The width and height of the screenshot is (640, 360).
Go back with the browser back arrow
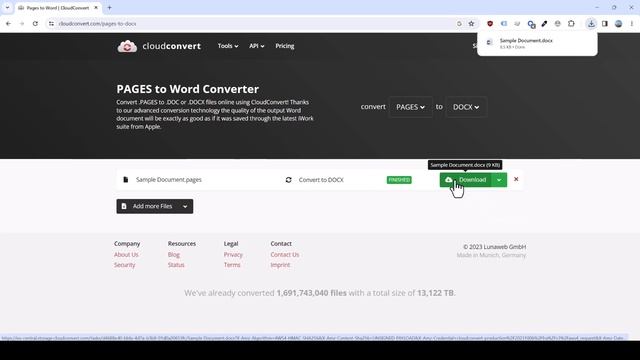9,24
